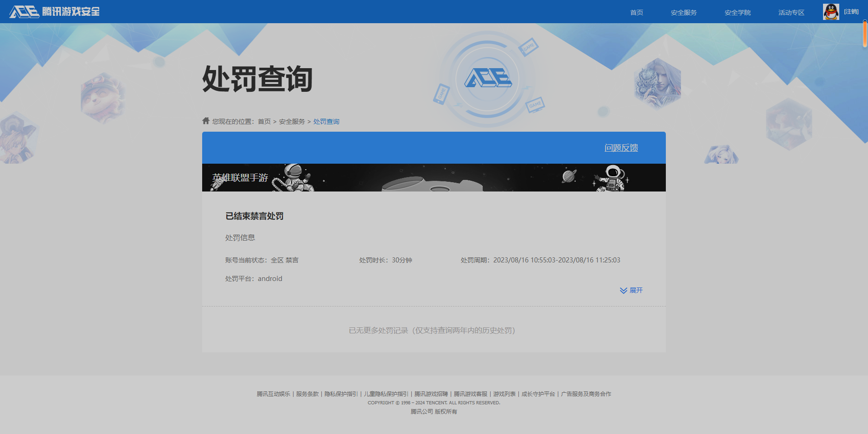
Task: Select the 已结束禁言处罚 heading text
Action: [255, 216]
